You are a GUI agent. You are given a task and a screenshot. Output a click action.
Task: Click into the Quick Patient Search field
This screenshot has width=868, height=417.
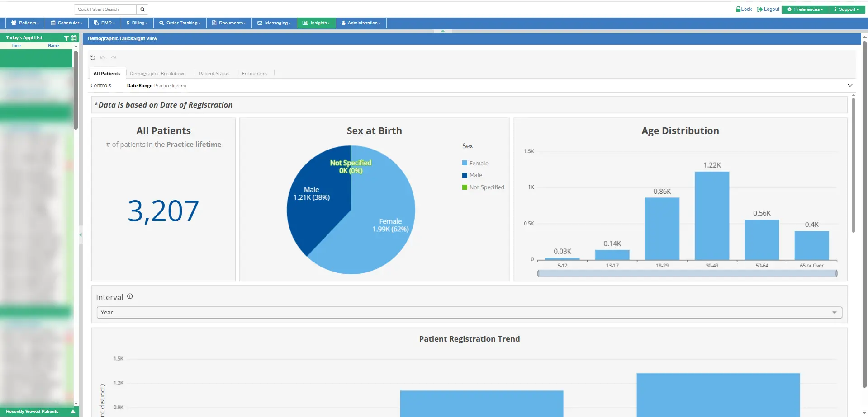(x=105, y=9)
